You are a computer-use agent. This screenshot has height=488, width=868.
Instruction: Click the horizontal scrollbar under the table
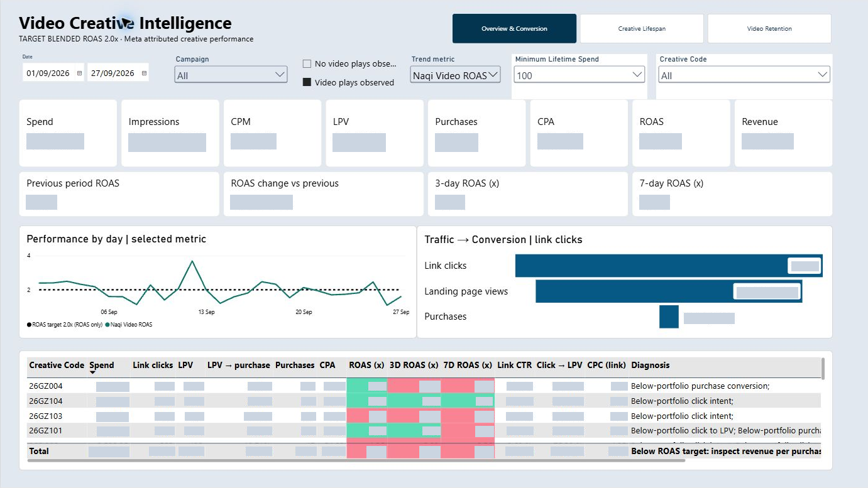356,460
